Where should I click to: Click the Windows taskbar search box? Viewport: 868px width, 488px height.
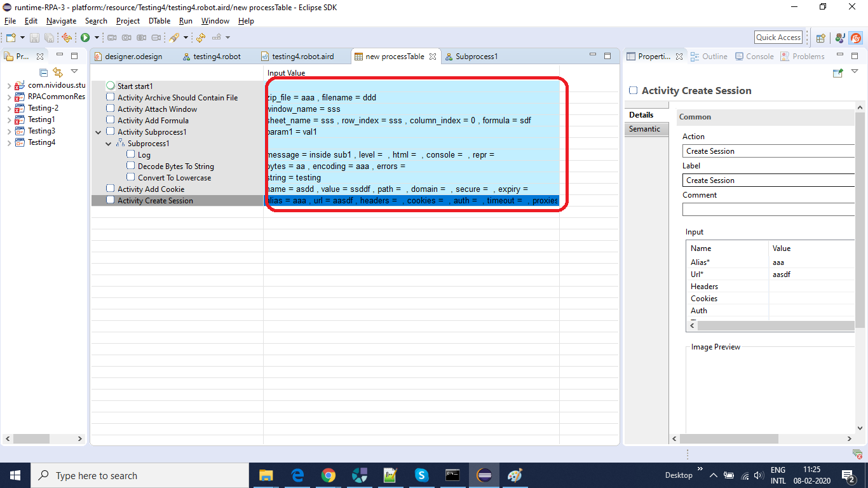[139, 475]
